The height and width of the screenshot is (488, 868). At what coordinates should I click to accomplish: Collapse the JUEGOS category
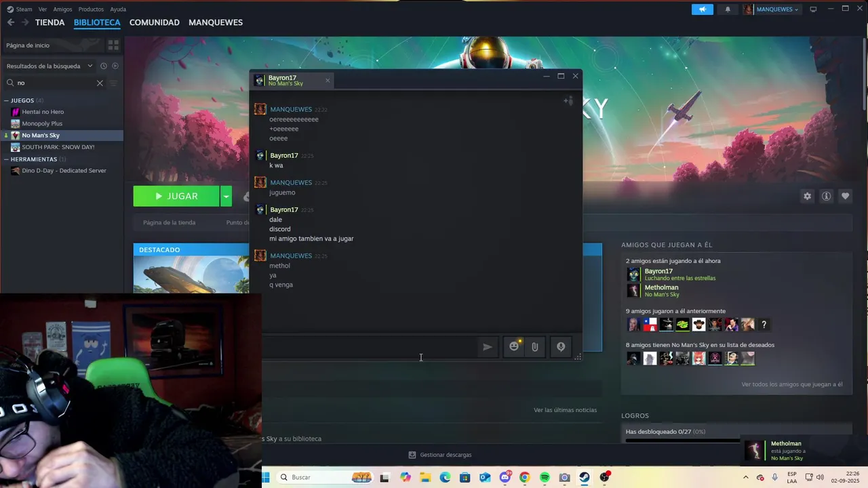tap(6, 100)
